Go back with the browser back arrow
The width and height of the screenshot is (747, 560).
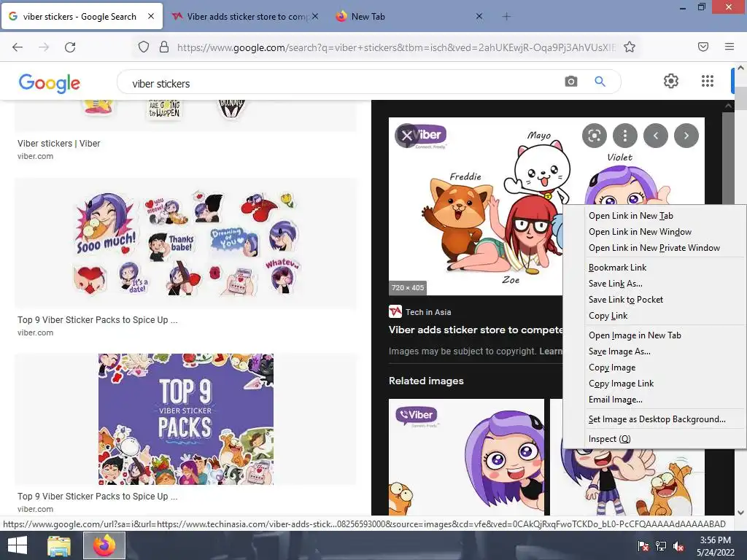coord(18,47)
